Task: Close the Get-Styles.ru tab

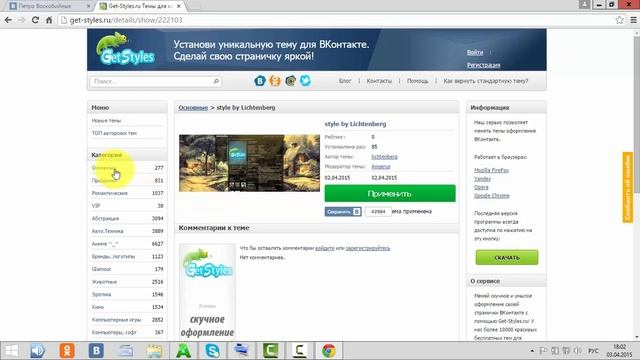Action: tap(179, 6)
